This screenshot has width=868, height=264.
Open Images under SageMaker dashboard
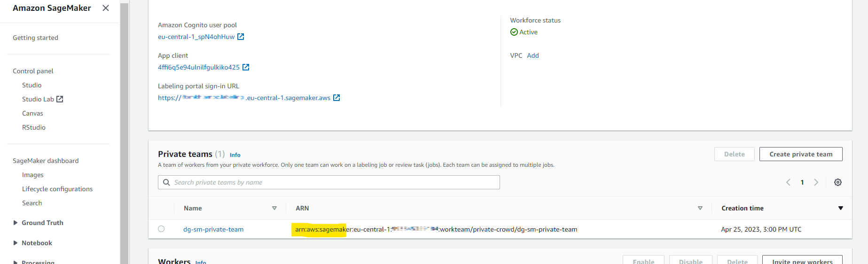coord(33,175)
